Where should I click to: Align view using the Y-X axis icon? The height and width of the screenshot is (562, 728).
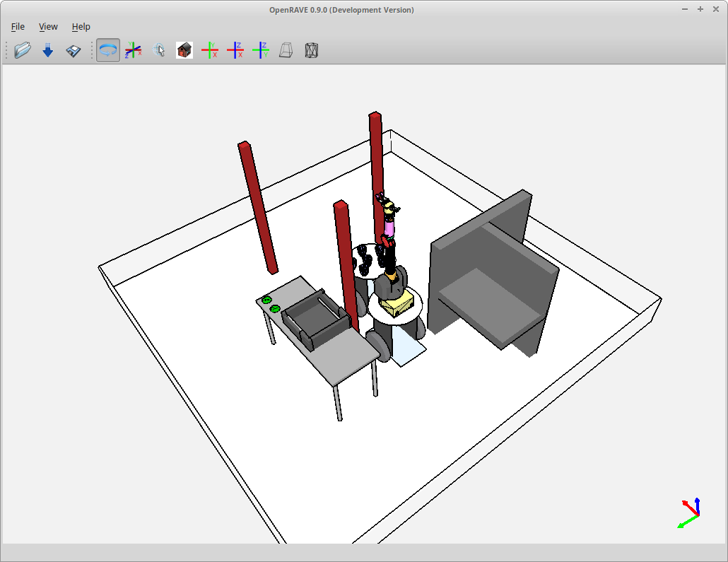coord(210,49)
